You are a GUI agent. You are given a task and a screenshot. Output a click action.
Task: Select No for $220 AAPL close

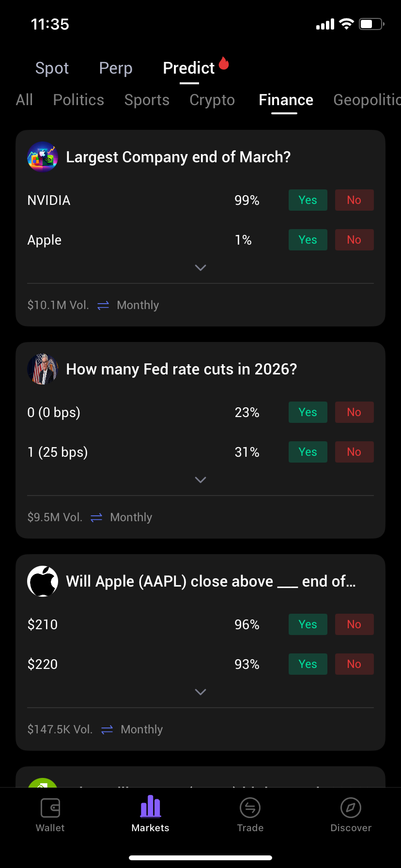coord(355,664)
